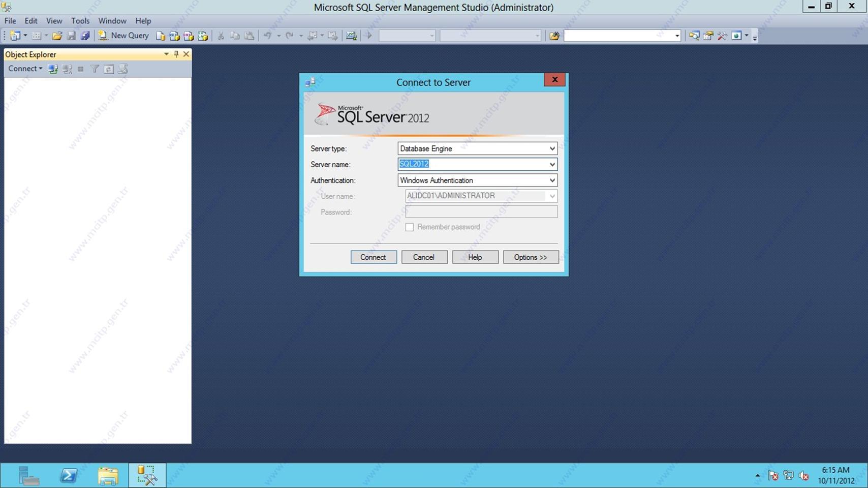868x488 pixels.
Task: Click the SQL Server Management Studio taskbar icon
Action: [x=147, y=476]
